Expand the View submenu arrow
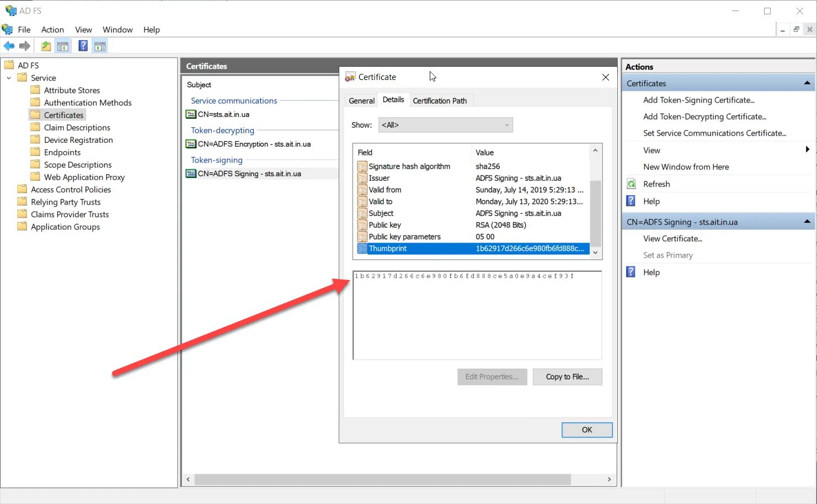 click(807, 149)
